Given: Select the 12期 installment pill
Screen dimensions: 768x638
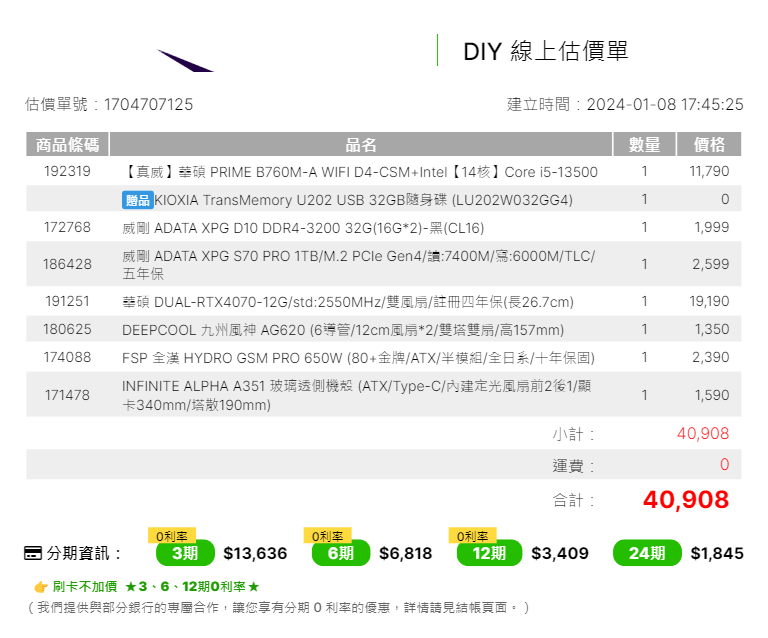Looking at the screenshot, I should point(489,553).
